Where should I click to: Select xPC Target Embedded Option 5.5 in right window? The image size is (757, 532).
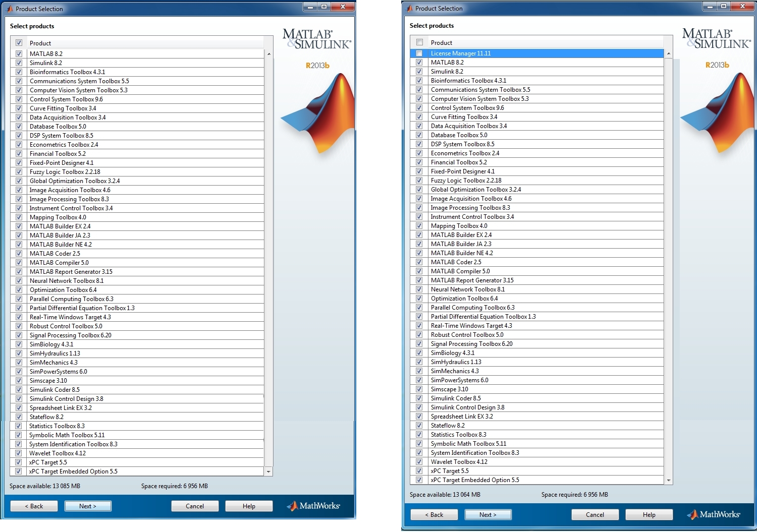click(537, 480)
